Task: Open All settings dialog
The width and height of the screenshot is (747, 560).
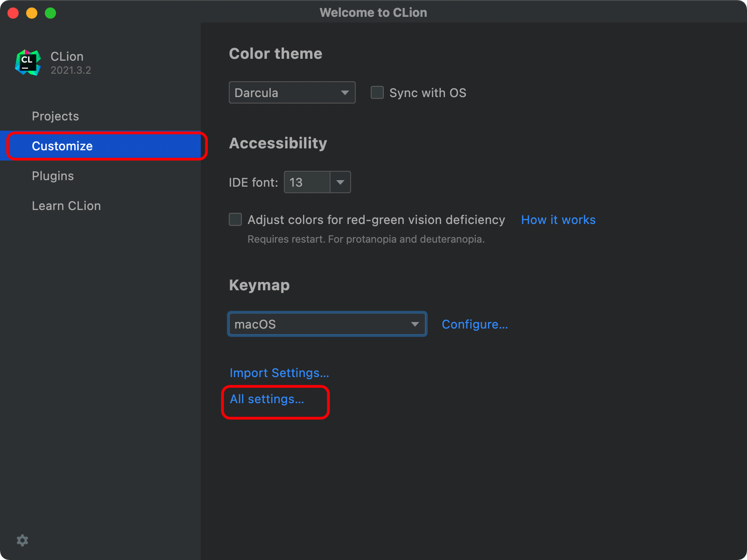Action: point(266,399)
